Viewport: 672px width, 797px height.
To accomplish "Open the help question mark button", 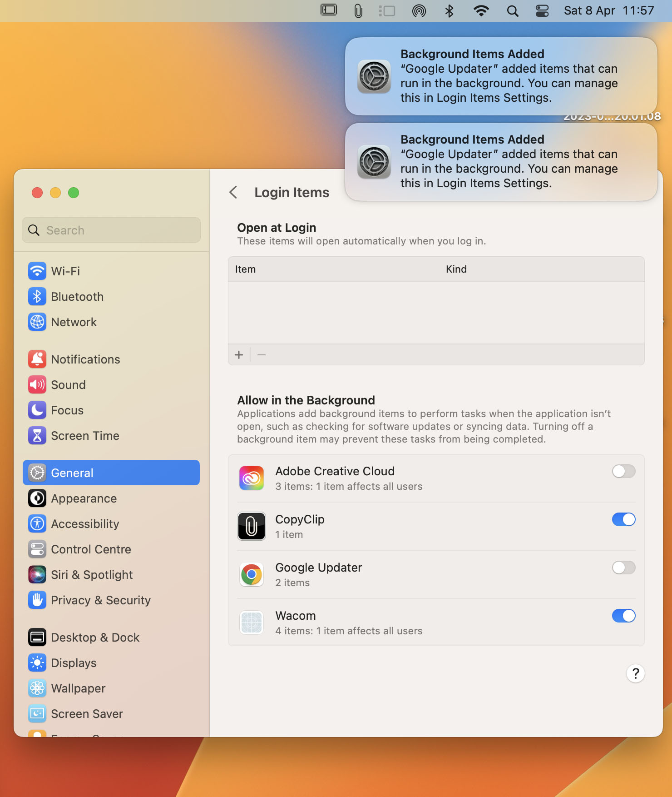I will click(635, 673).
